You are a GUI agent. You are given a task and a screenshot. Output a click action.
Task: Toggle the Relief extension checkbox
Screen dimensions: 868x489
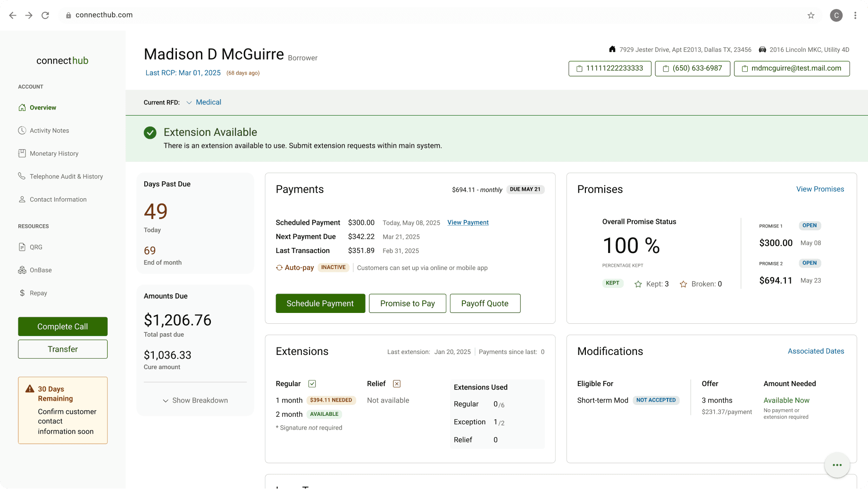click(397, 384)
